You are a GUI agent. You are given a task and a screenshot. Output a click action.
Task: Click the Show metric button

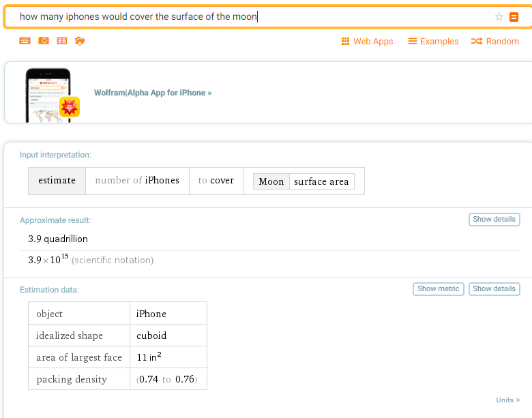[438, 288]
